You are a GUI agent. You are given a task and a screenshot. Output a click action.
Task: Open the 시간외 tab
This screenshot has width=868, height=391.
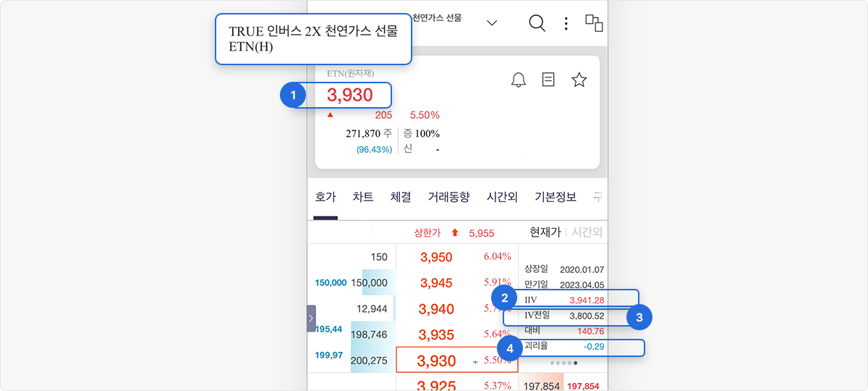click(x=502, y=197)
